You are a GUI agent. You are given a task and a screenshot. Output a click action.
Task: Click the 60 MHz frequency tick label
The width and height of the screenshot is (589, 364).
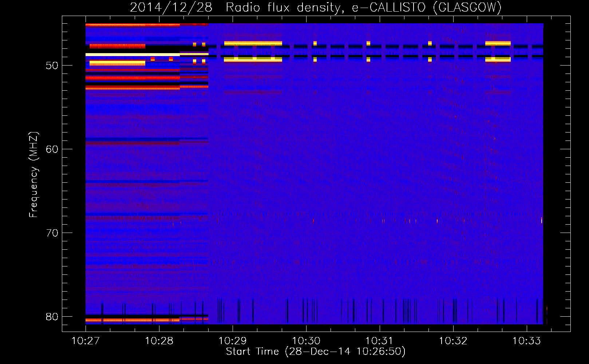(52, 149)
